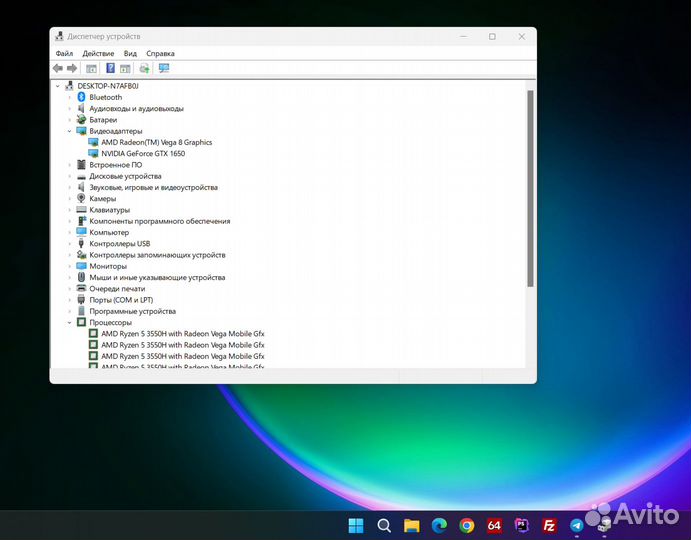Expand the Программные устройства category
This screenshot has height=540, width=691.
(x=70, y=311)
